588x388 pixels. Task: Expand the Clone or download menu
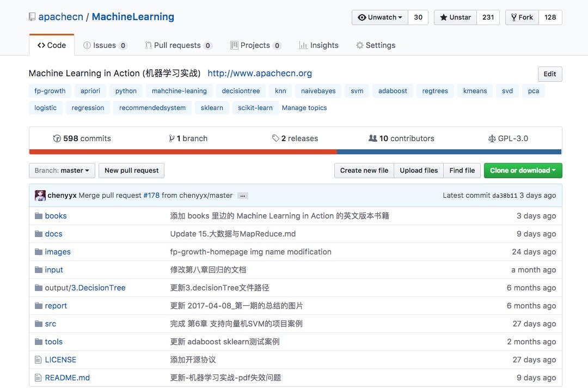523,171
